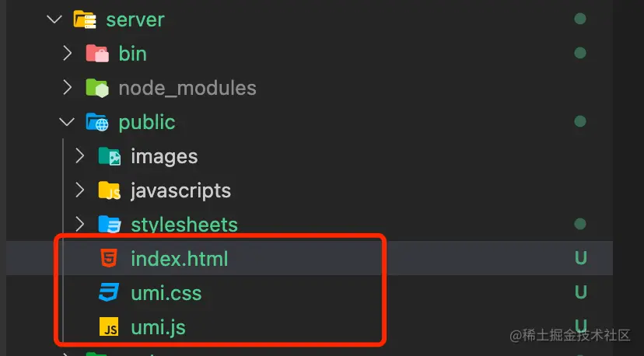
Task: Select the umi.js file
Action: [158, 327]
